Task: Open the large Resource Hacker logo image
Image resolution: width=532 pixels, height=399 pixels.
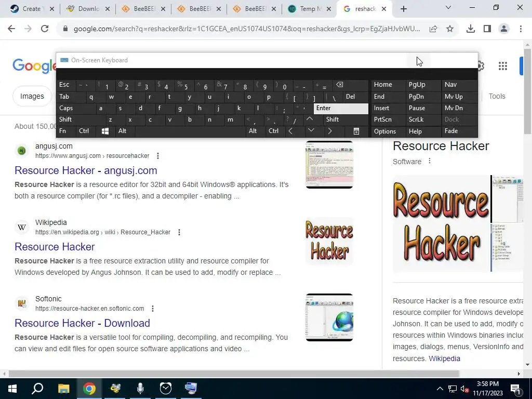Action: coord(441,224)
